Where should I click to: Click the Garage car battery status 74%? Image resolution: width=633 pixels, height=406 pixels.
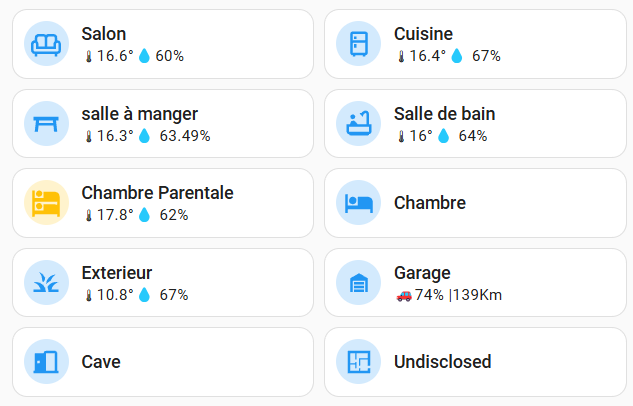point(429,295)
